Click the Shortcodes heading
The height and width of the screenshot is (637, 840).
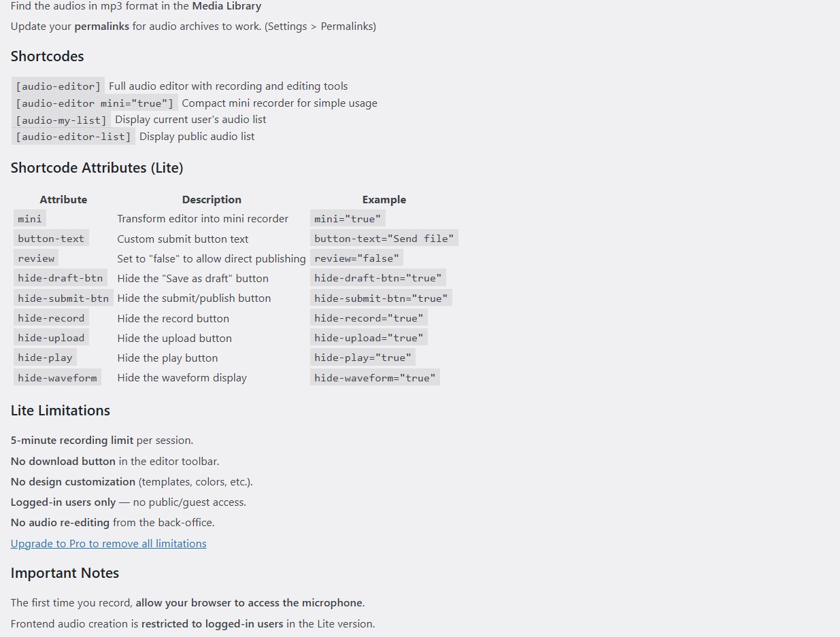click(47, 56)
